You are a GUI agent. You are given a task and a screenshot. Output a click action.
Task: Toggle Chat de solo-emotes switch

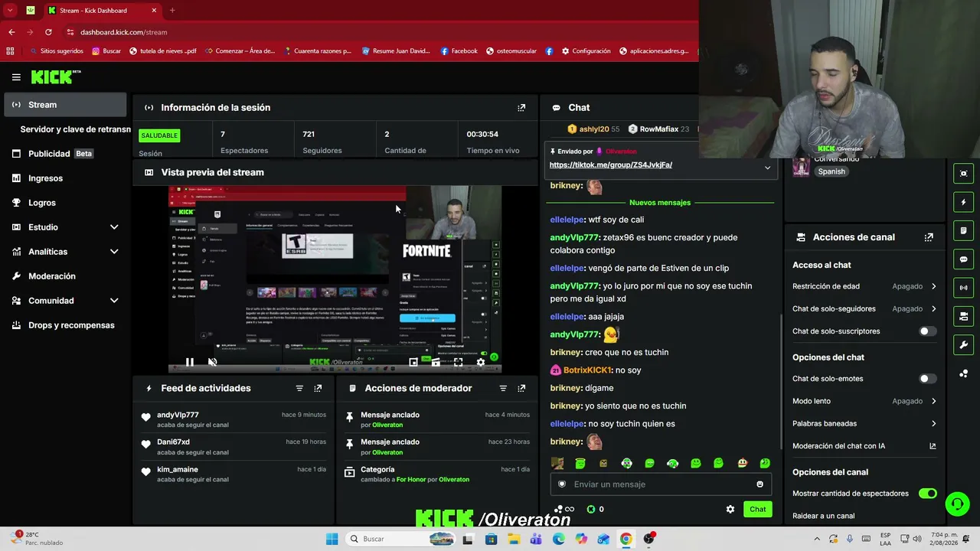pos(927,379)
